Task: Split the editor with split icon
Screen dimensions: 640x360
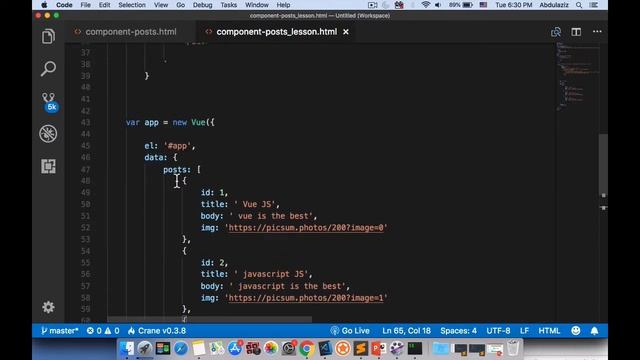Action: point(576,32)
